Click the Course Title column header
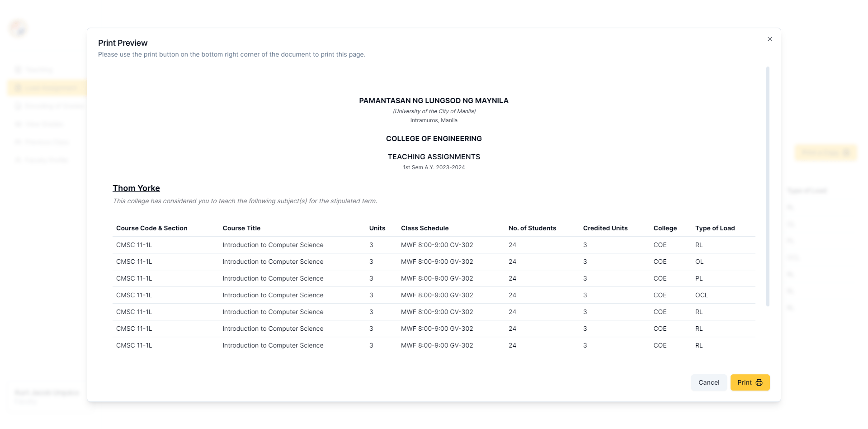 [x=241, y=228]
